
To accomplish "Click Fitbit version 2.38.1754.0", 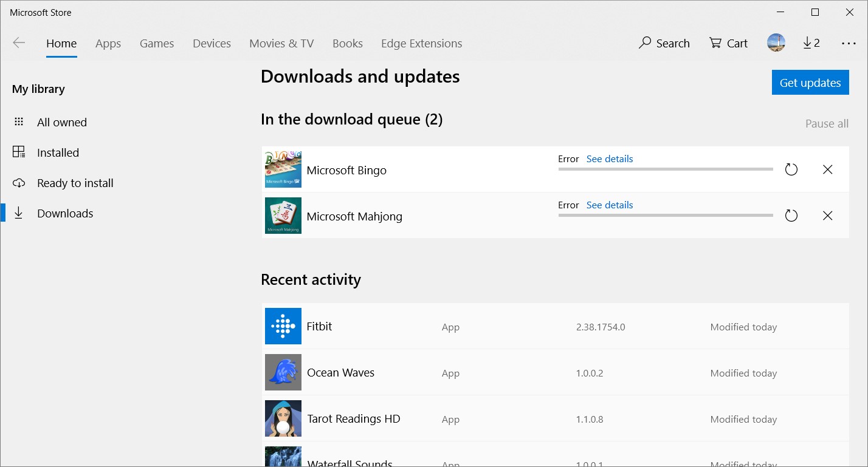I will point(601,327).
